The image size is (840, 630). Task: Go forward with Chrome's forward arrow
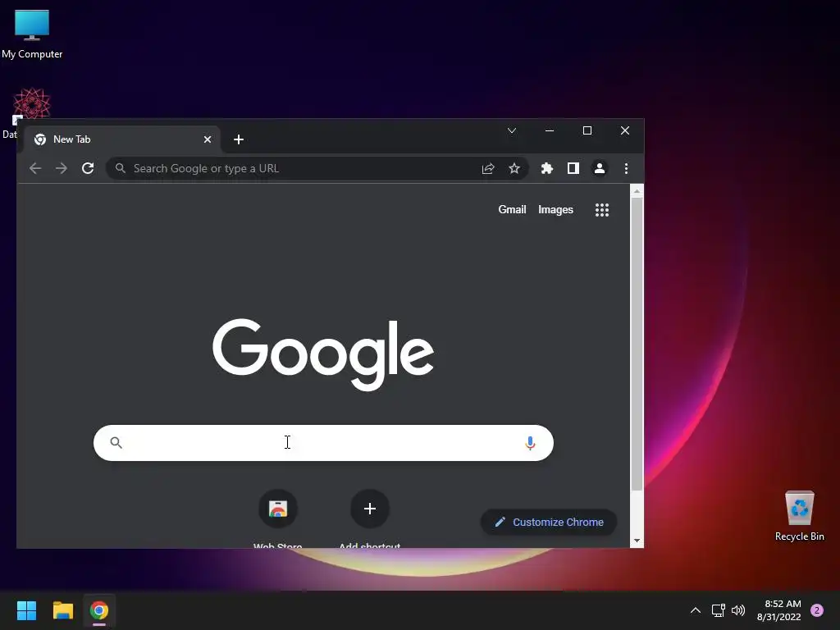pos(61,168)
